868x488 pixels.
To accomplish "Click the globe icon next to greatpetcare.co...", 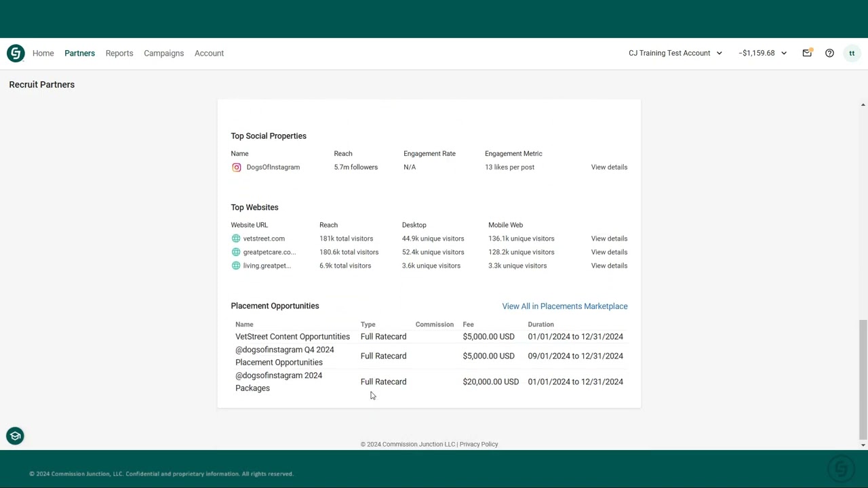I will click(236, 252).
